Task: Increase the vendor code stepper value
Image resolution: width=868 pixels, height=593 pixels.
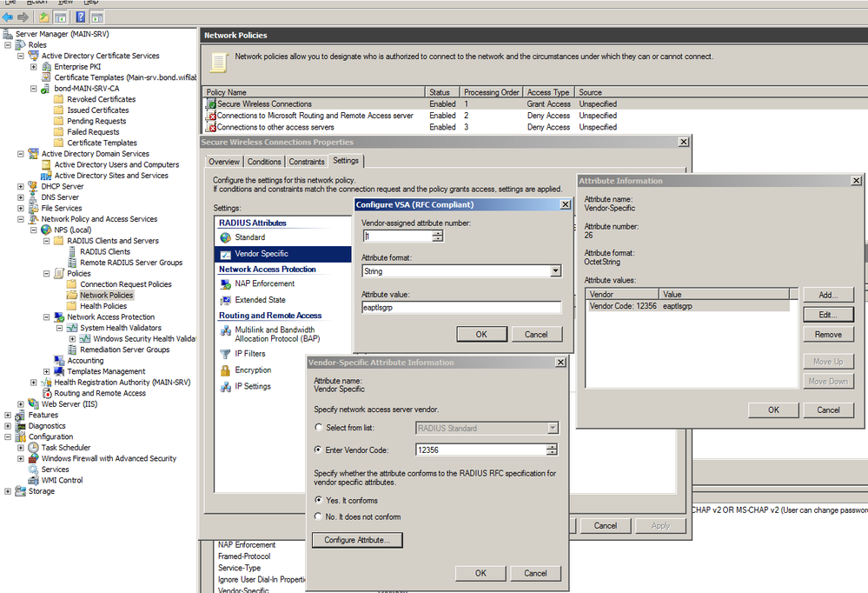Action: pos(551,446)
